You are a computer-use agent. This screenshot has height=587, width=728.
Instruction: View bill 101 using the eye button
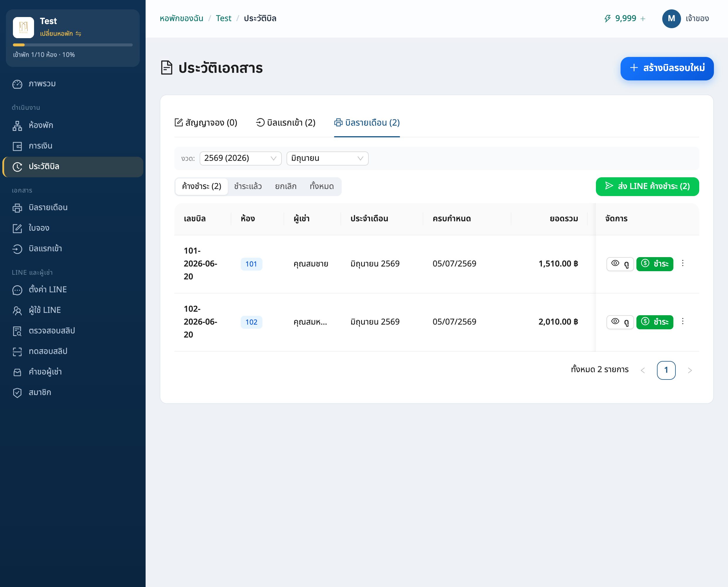click(x=620, y=264)
